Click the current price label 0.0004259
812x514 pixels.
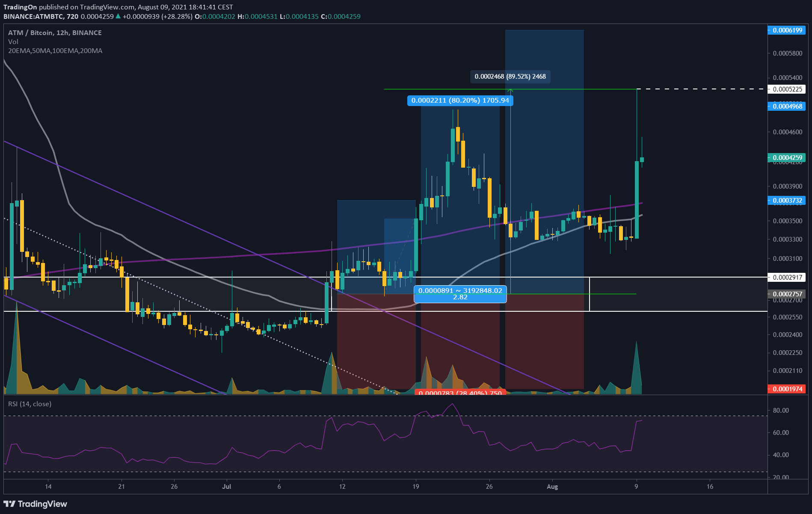(787, 158)
